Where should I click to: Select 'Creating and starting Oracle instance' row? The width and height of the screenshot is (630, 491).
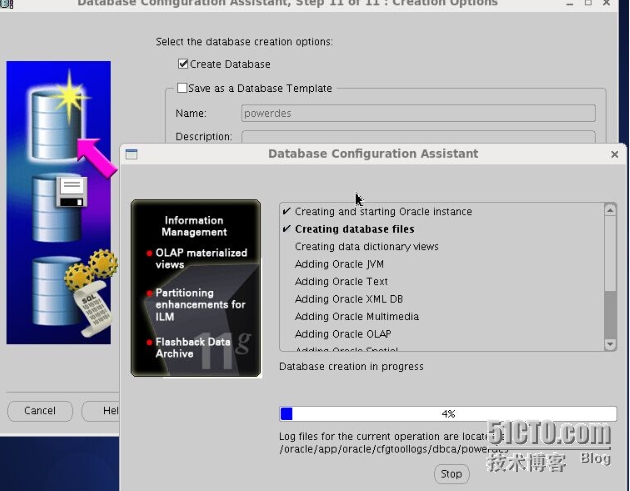(x=383, y=212)
